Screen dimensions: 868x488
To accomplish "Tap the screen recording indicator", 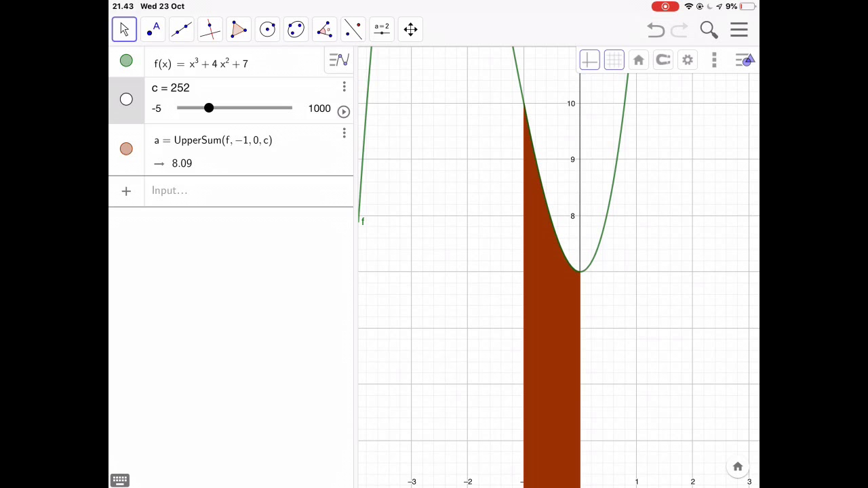I will tap(665, 6).
